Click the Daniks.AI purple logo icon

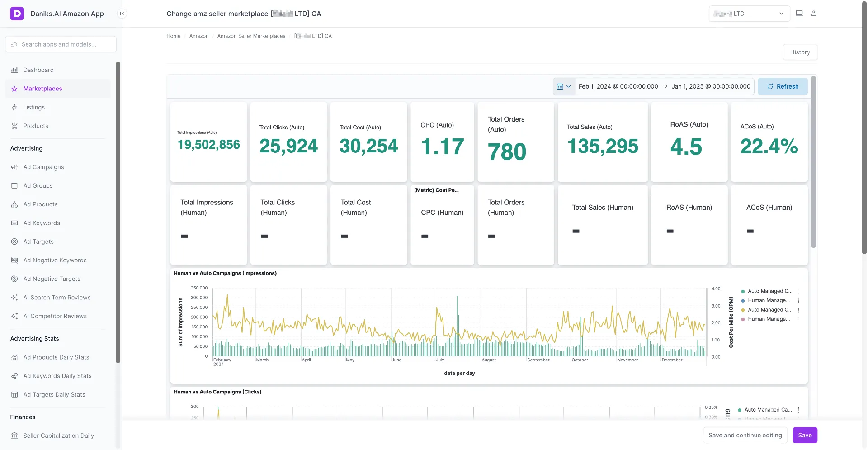point(17,14)
